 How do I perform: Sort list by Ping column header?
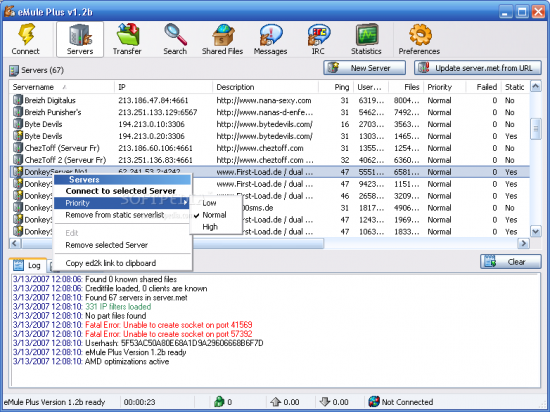click(336, 87)
